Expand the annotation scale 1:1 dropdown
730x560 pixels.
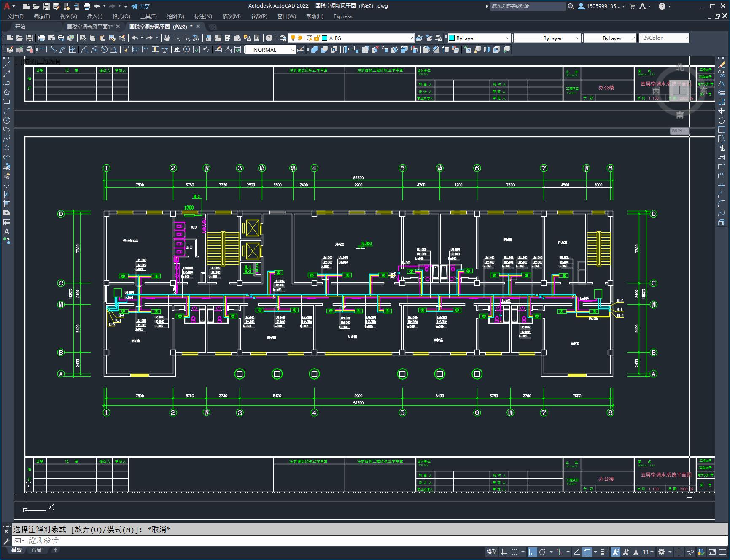(648, 552)
